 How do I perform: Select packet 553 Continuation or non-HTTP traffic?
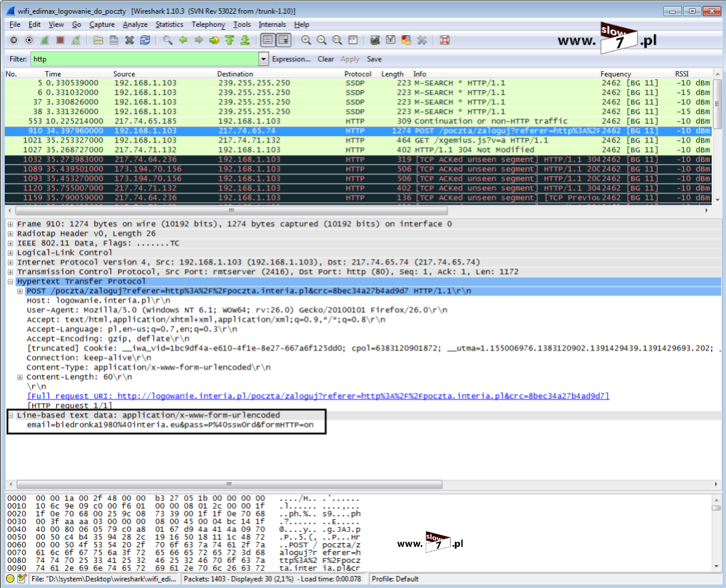click(358, 121)
